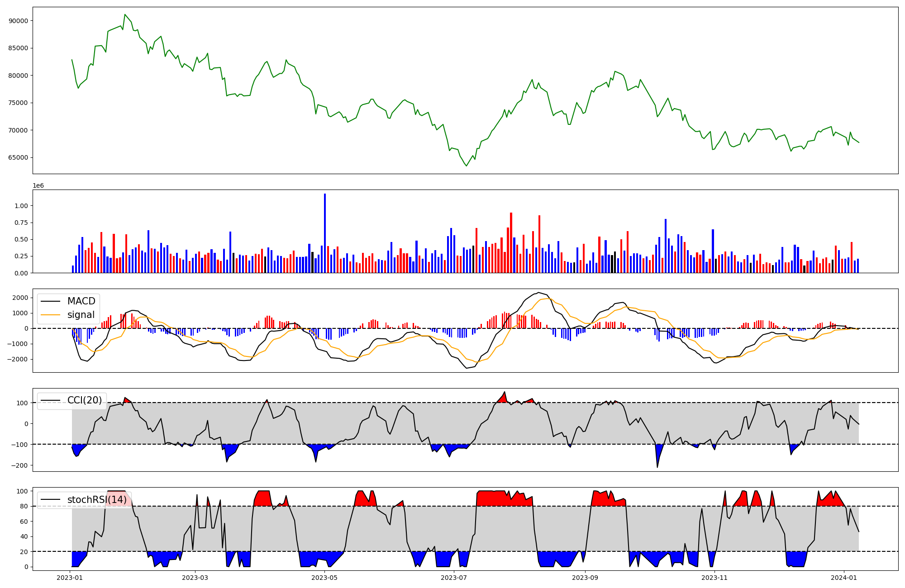Select the 2023-07 date tick label
The height and width of the screenshot is (588, 905).
pyautogui.click(x=454, y=578)
